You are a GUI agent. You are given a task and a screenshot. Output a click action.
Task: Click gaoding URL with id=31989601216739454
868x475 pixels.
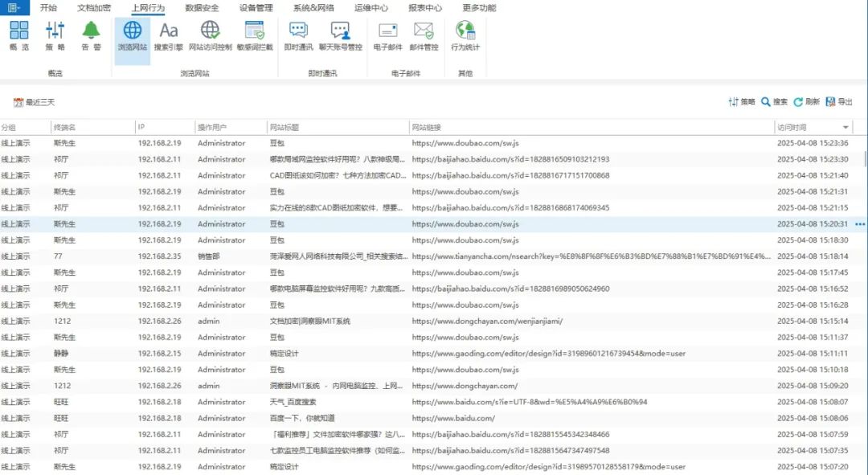pos(549,353)
